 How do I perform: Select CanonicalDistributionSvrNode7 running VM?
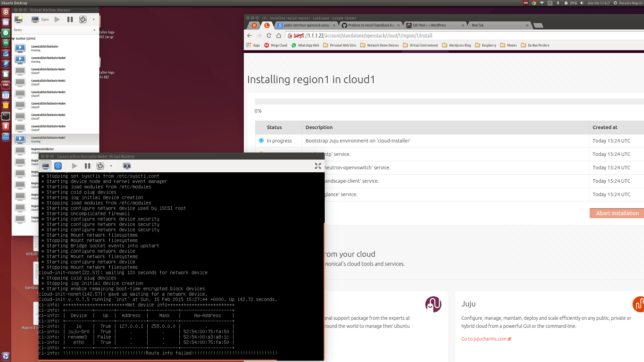56,139
